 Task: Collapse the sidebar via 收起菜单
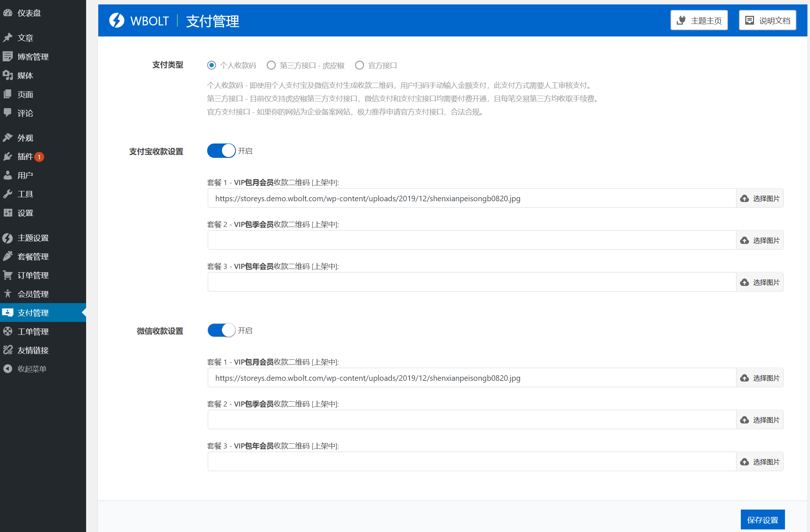[8, 369]
